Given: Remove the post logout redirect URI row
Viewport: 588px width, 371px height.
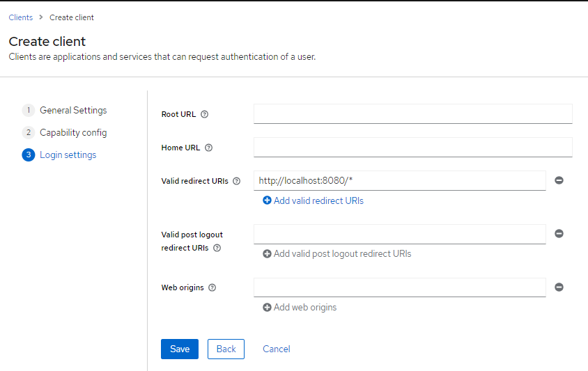Looking at the screenshot, I should click(559, 233).
